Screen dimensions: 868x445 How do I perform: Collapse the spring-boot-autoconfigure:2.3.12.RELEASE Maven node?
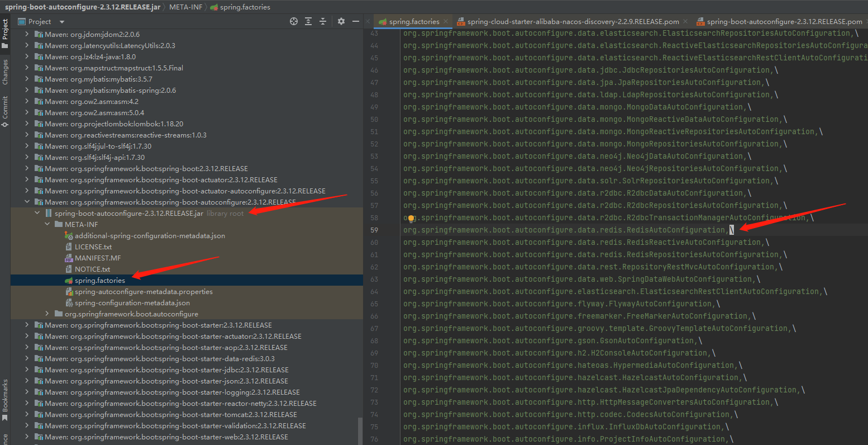coord(27,202)
